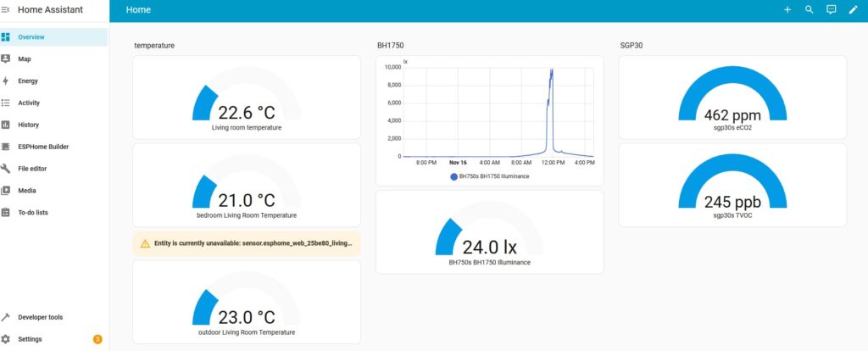Click the sgp30s eCO2 gauge card
The image size is (868, 351).
[x=732, y=97]
